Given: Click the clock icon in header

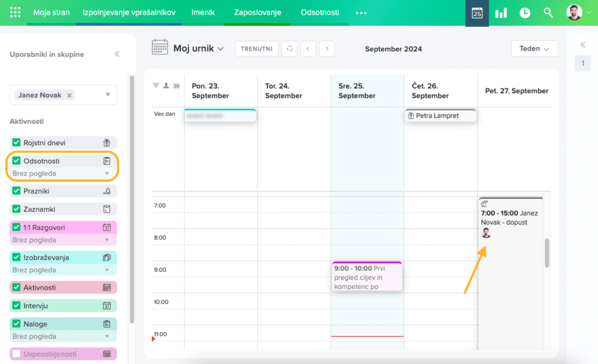Looking at the screenshot, I should [x=525, y=13].
